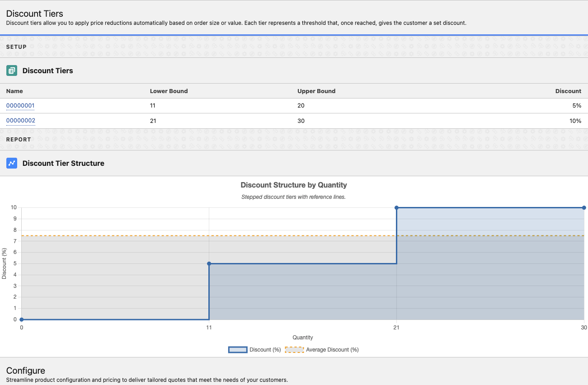Click the data point at quantity 30
The width and height of the screenshot is (588, 385).
(x=583, y=208)
